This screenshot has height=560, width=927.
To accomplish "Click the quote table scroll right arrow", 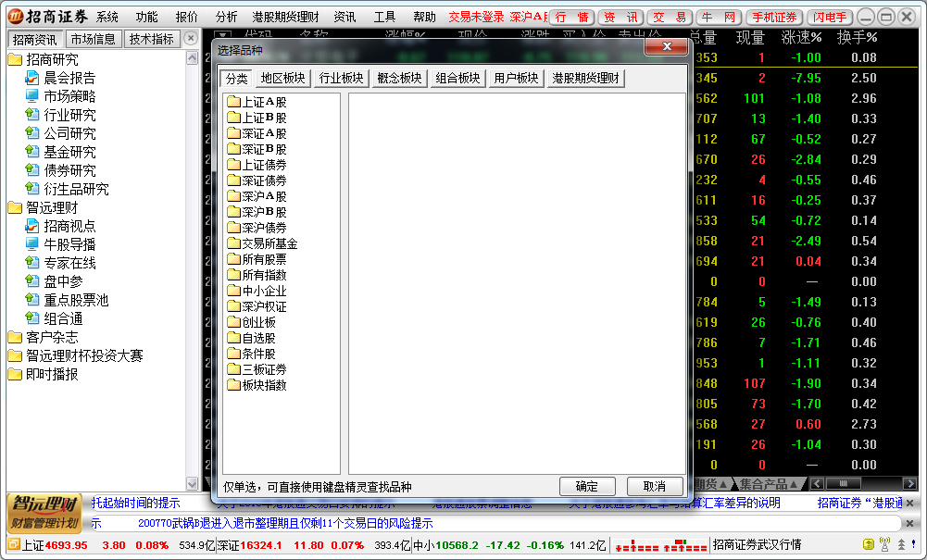I will coord(909,484).
